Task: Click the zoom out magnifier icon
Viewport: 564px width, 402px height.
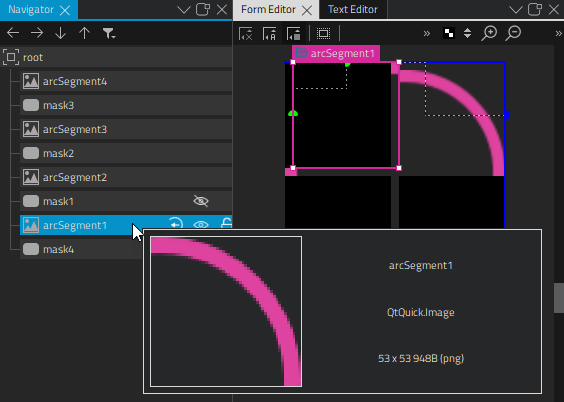Action: pos(513,33)
